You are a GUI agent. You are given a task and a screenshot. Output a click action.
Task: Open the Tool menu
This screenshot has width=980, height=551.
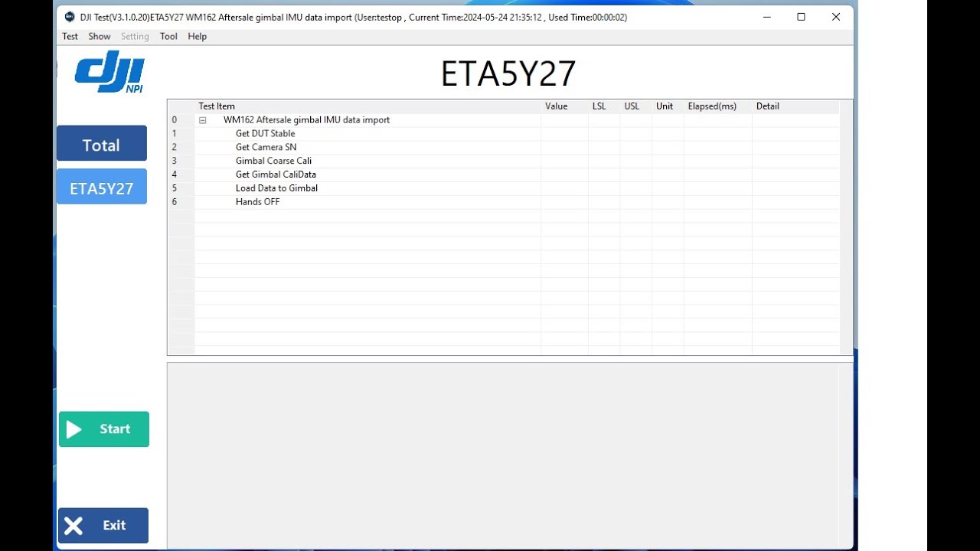click(x=168, y=36)
